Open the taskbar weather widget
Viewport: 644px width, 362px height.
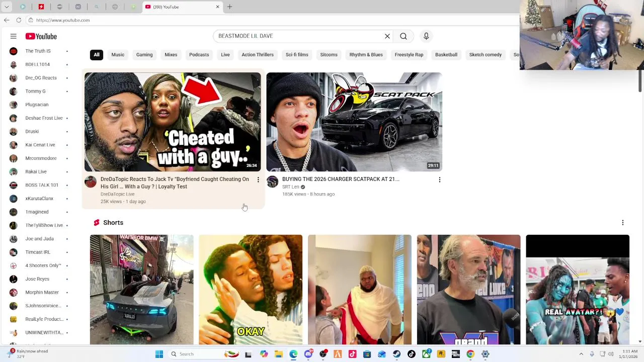pyautogui.click(x=28, y=353)
